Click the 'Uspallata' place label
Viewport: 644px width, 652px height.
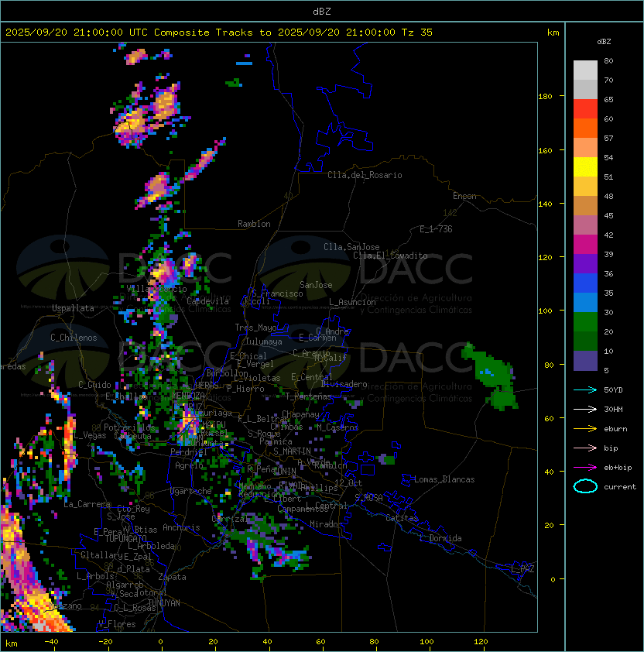[74, 308]
